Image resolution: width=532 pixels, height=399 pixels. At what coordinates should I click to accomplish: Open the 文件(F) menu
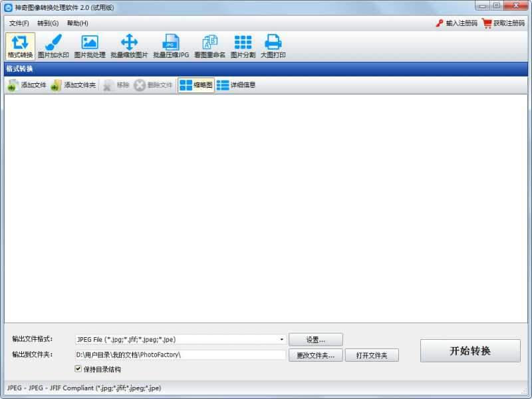pyautogui.click(x=19, y=23)
